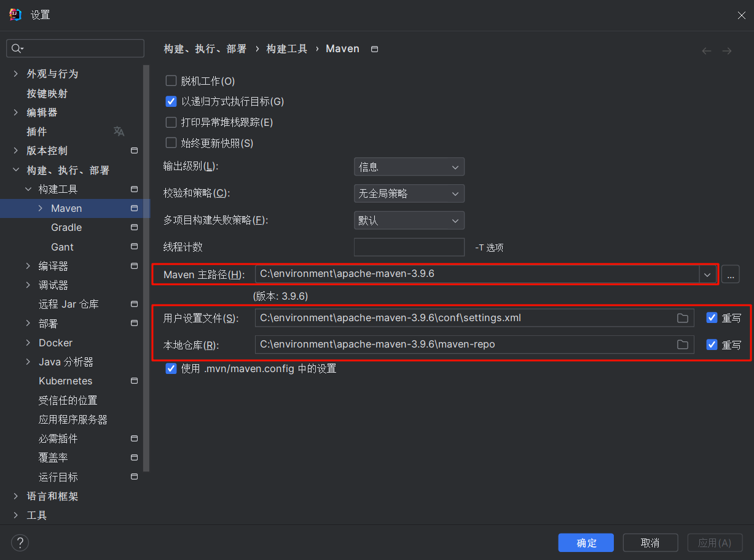Expand the 编辑器 tree node

pyautogui.click(x=16, y=112)
